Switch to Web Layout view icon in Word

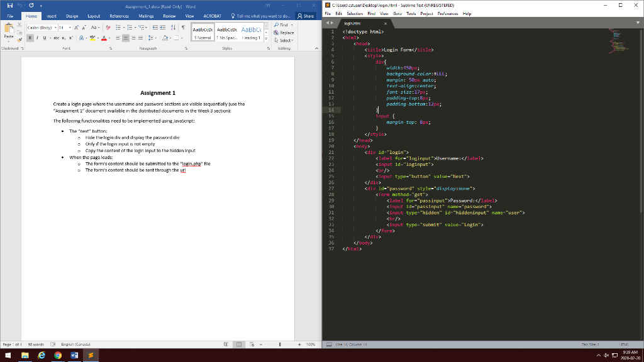pos(252,344)
